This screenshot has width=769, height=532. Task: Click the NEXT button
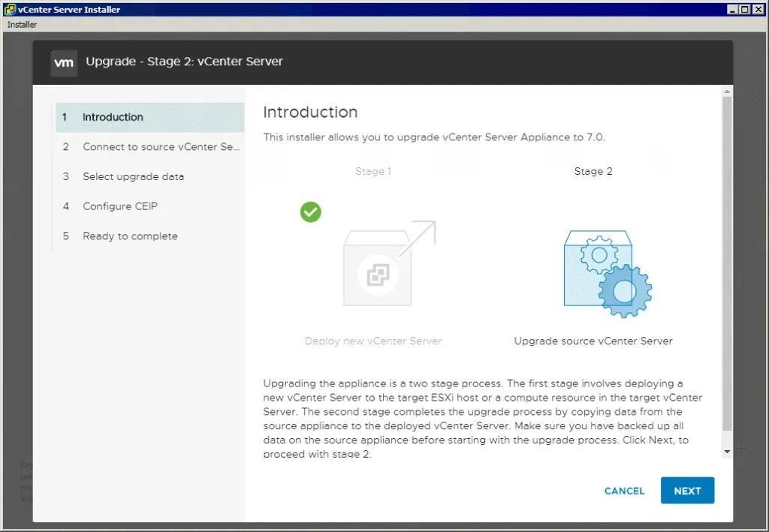(687, 490)
